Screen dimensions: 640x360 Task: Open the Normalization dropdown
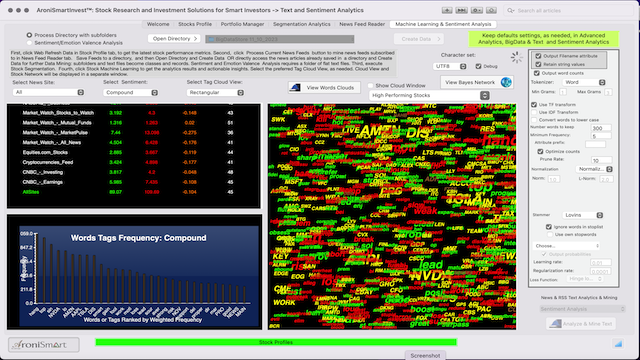594,169
